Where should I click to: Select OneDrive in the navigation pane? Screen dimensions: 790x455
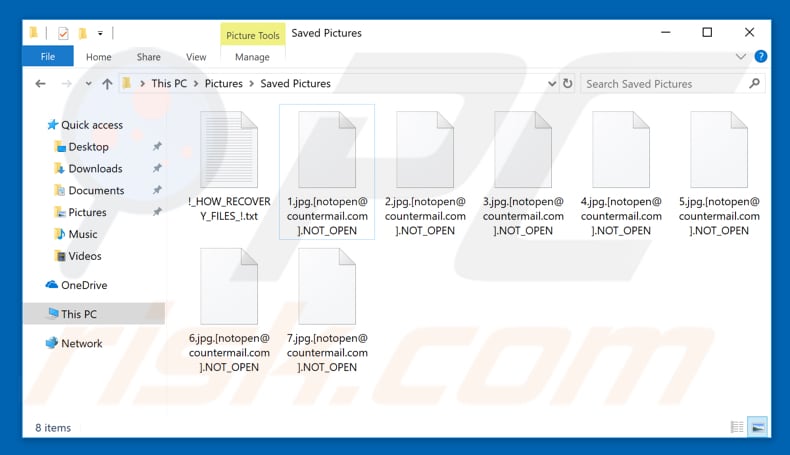tap(84, 285)
